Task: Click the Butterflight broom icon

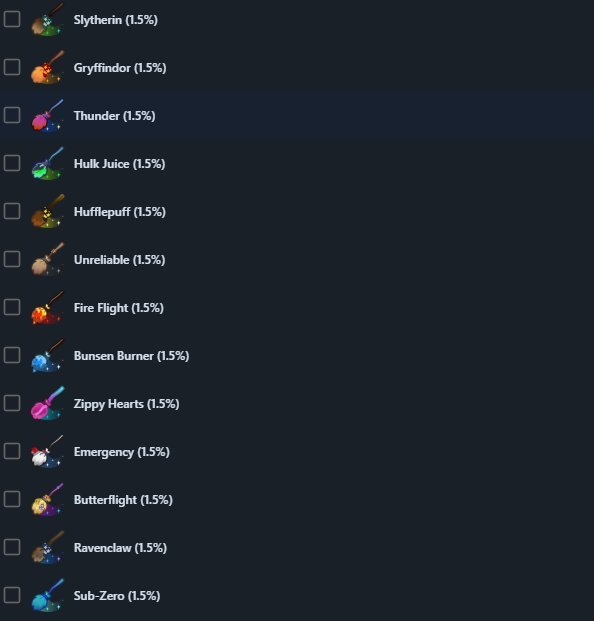Action: [x=47, y=499]
